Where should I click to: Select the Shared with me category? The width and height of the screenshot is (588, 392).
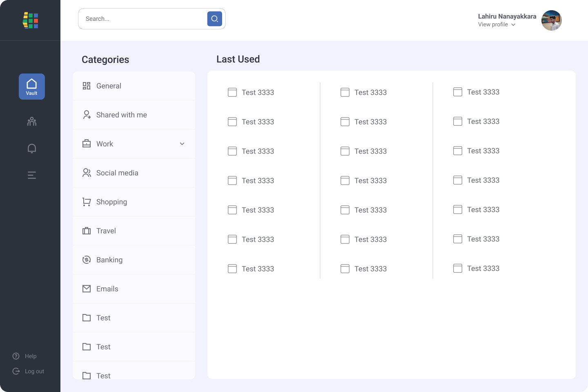121,115
